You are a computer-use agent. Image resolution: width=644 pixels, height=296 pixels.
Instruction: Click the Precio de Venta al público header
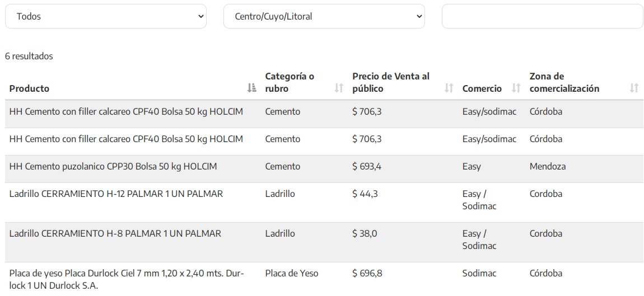coord(390,82)
